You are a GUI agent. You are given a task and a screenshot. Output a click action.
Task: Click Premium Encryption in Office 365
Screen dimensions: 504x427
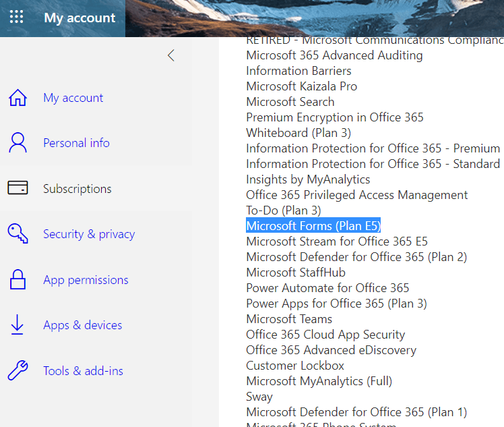tap(335, 117)
